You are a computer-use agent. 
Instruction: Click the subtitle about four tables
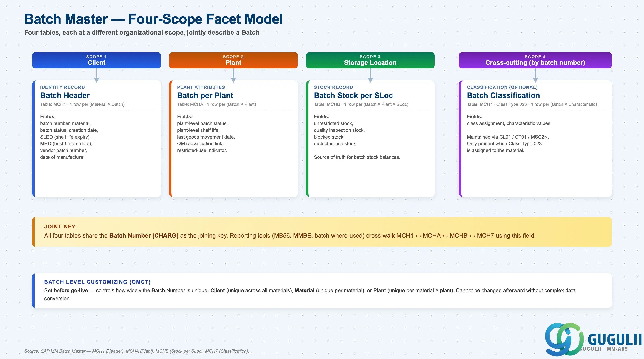(x=141, y=32)
